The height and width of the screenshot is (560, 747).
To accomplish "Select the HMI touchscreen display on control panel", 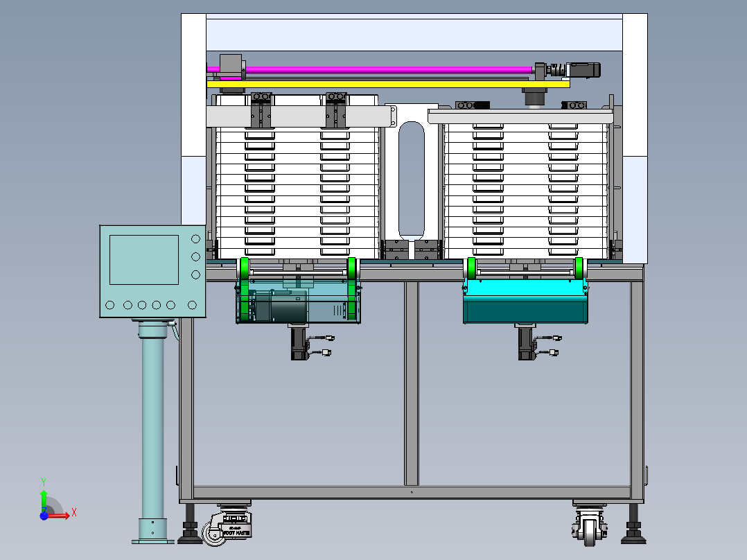I will [x=144, y=260].
